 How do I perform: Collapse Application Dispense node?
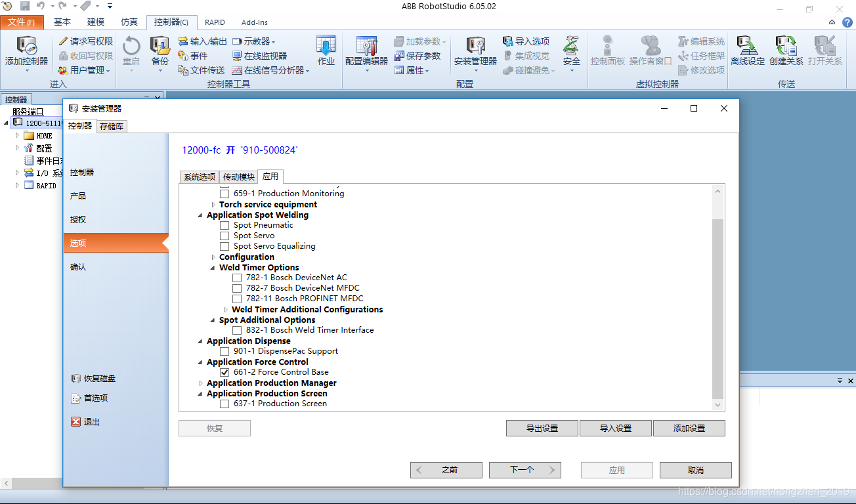pyautogui.click(x=201, y=341)
